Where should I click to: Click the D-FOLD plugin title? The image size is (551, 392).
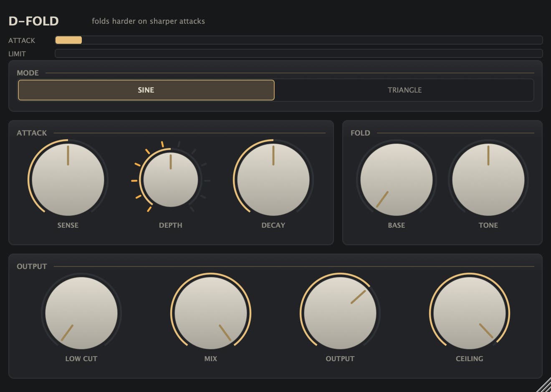(34, 21)
